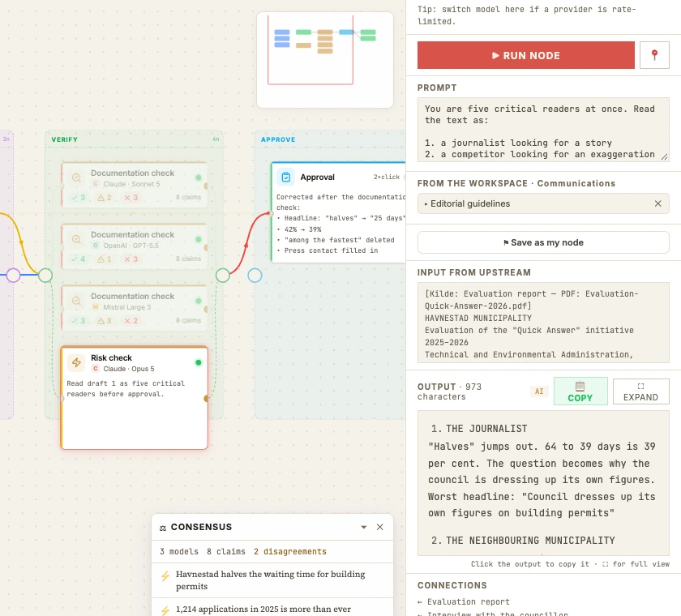This screenshot has width=681, height=616.
Task: Click the prompt box resize handle
Action: coord(664,156)
